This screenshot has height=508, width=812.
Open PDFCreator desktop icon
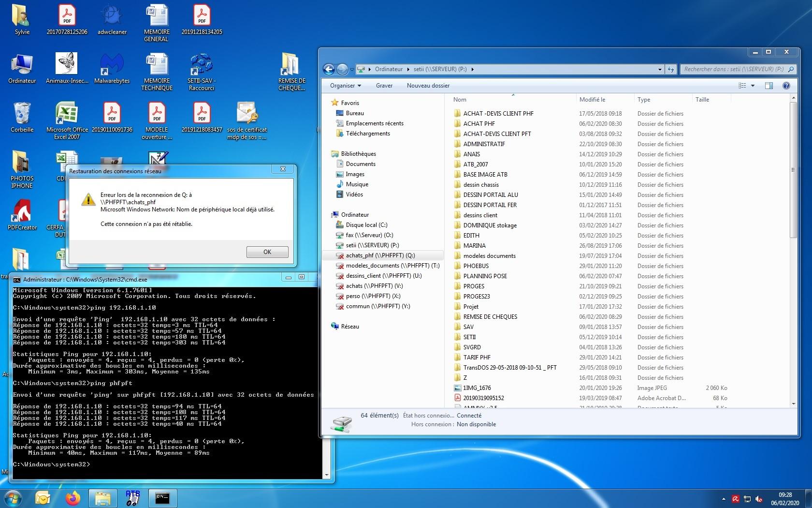coord(22,215)
